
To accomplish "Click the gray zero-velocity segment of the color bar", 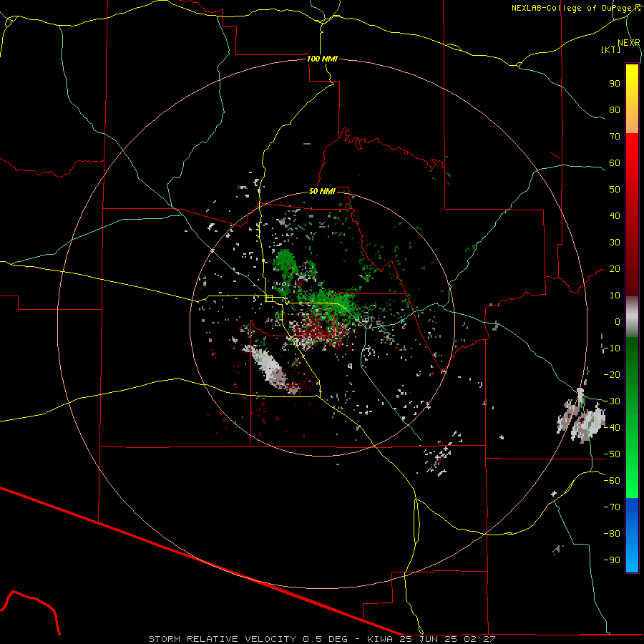I will tap(632, 317).
